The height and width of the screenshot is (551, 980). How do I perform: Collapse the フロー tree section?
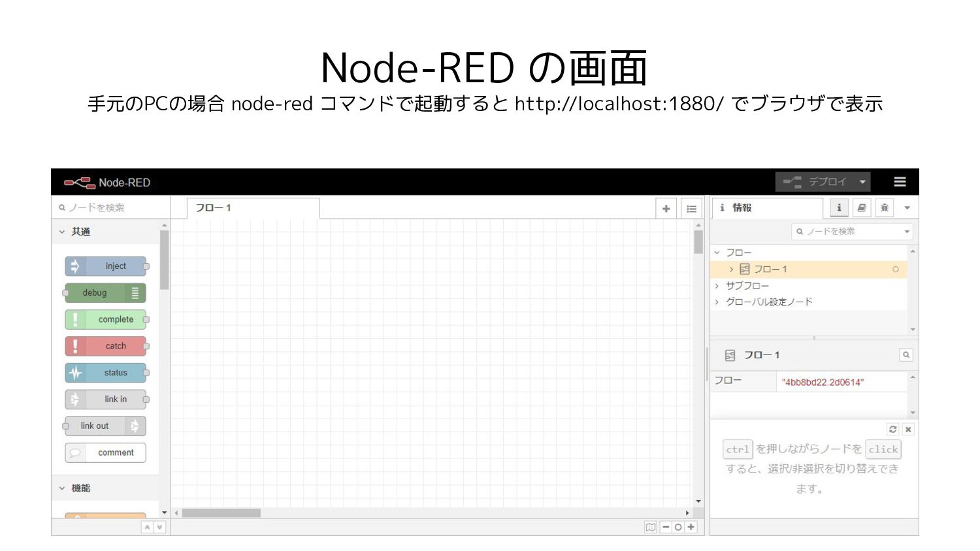pyautogui.click(x=717, y=253)
